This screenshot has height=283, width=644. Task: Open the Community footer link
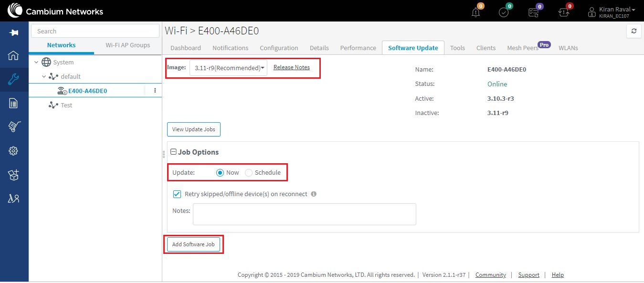[491, 275]
